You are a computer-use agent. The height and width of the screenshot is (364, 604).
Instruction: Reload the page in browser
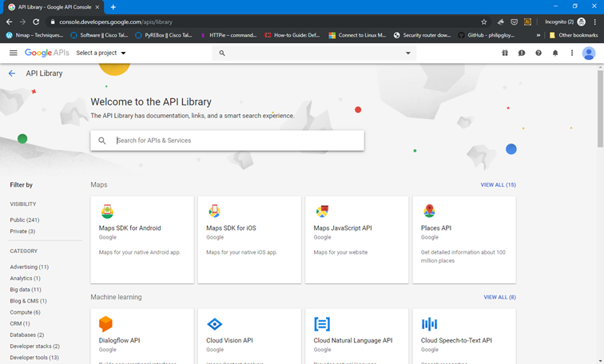click(x=36, y=22)
